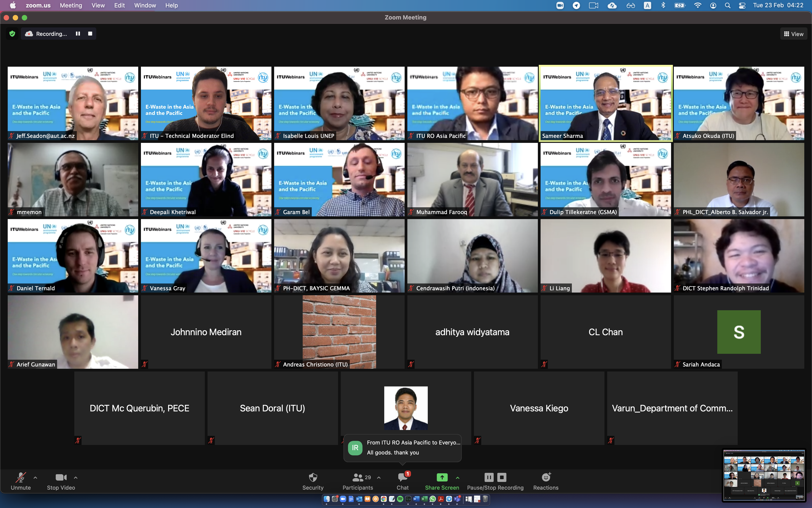Expand audio options arrow beside Unmute
Image resolution: width=812 pixels, height=508 pixels.
point(35,477)
